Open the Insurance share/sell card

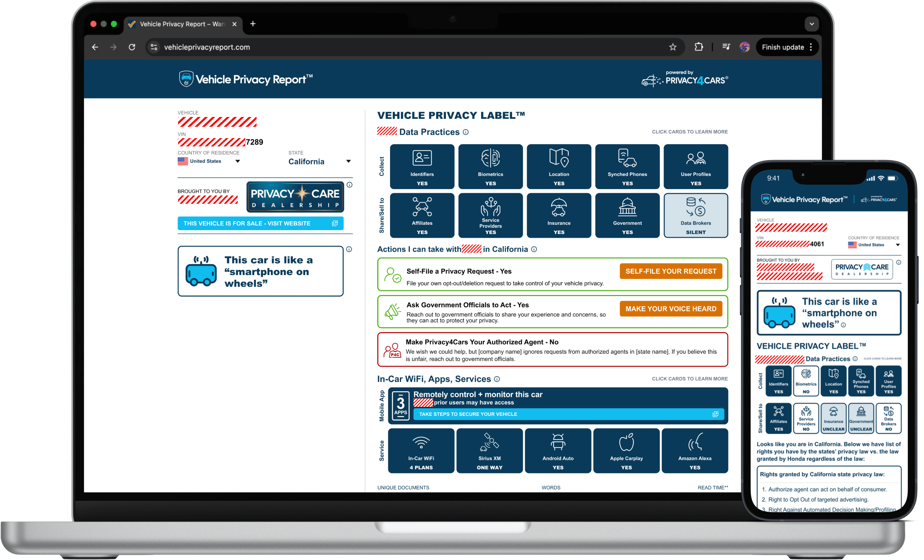pos(558,215)
